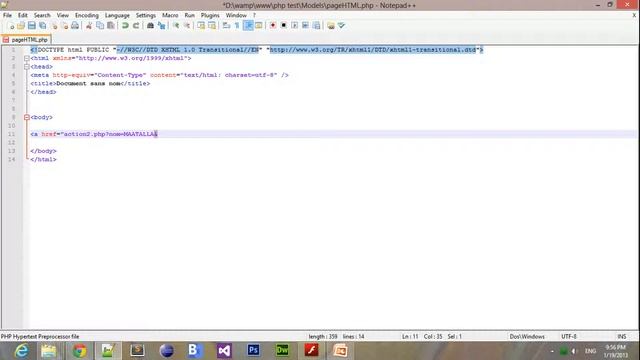Click the ENG language indicator in the tray
Image resolution: width=640 pixels, height=360 pixels.
click(590, 351)
